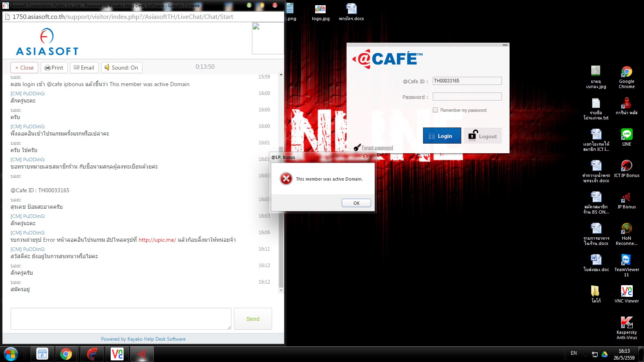Click the chat scrollbar down arrow
Screen dimensions: 644x362
pyautogui.click(x=281, y=290)
